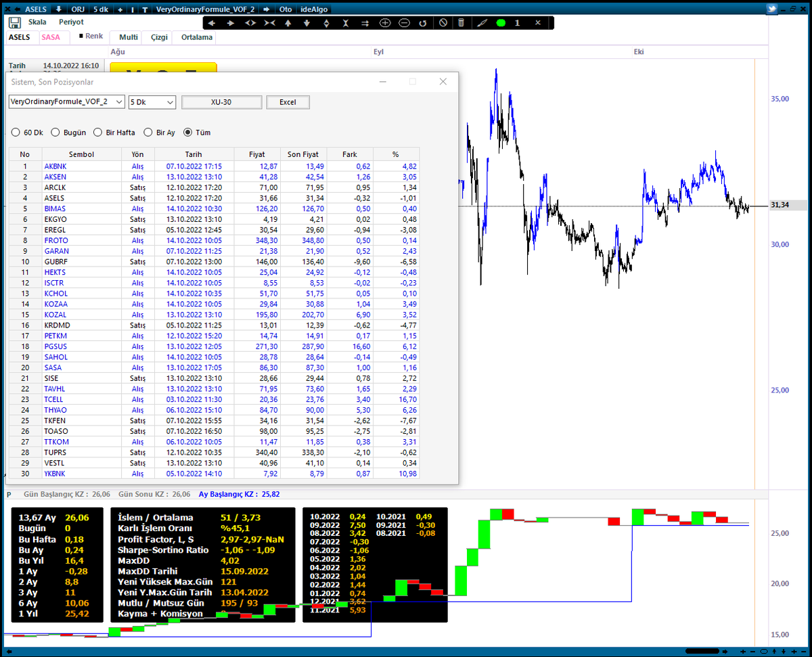
Task: Select the pen drawing tool icon
Action: pyautogui.click(x=481, y=22)
